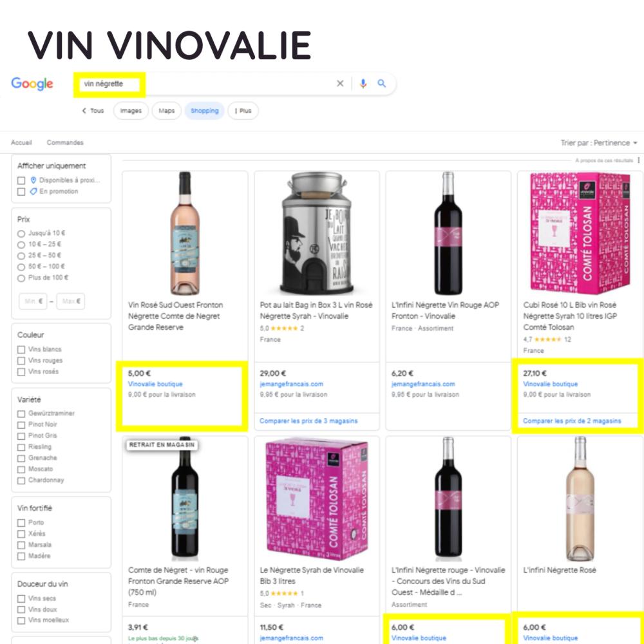Viewport: 644px width, 644px height.
Task: Expand the Plus search options menu
Action: click(x=243, y=111)
